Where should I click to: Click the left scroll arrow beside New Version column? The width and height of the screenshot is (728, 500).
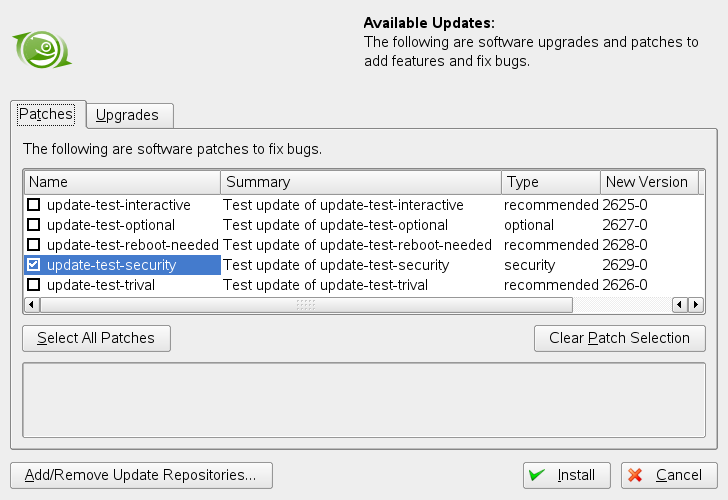(x=680, y=304)
